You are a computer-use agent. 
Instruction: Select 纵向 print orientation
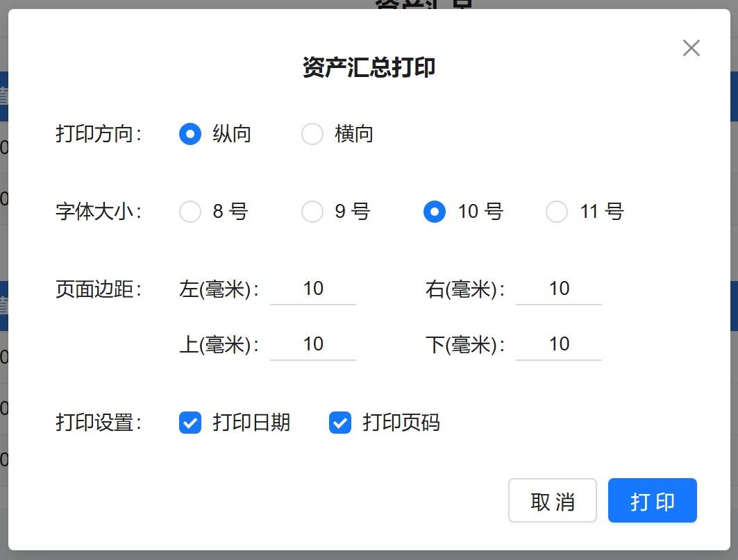[x=190, y=134]
